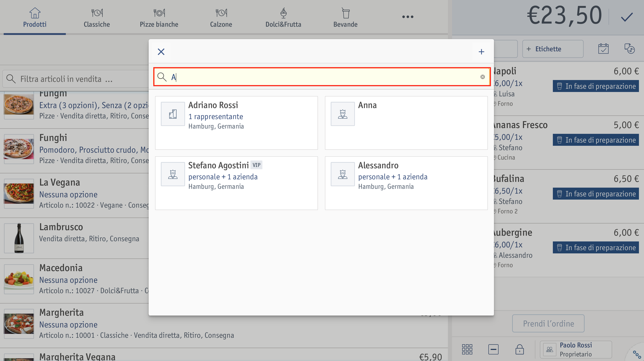Open the calendar schedule icon
644x361 pixels.
(x=603, y=49)
